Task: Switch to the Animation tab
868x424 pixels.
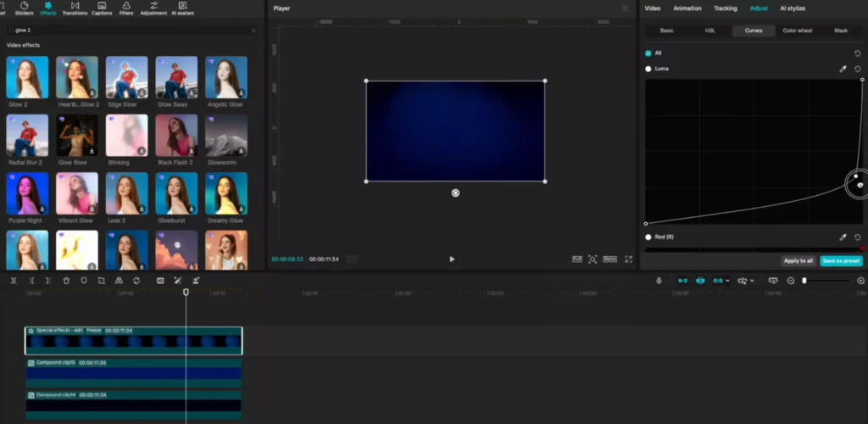Action: pos(687,8)
